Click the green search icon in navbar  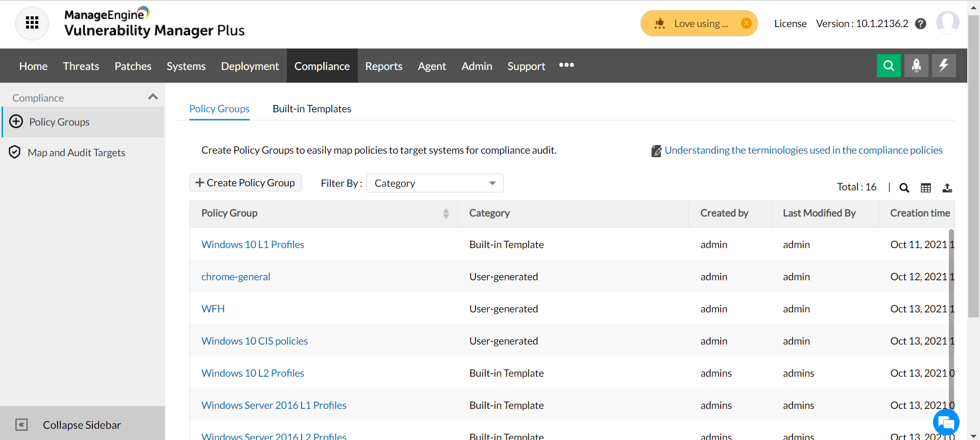click(889, 65)
